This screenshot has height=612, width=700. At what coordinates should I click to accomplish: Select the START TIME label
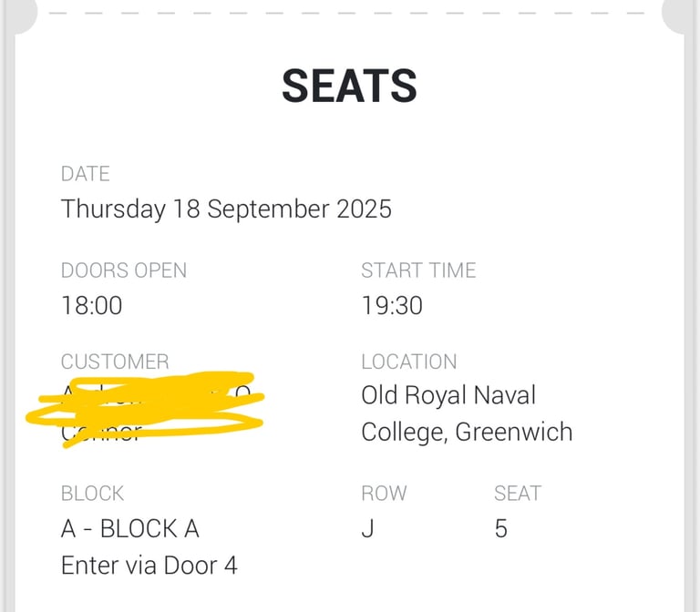click(x=418, y=270)
